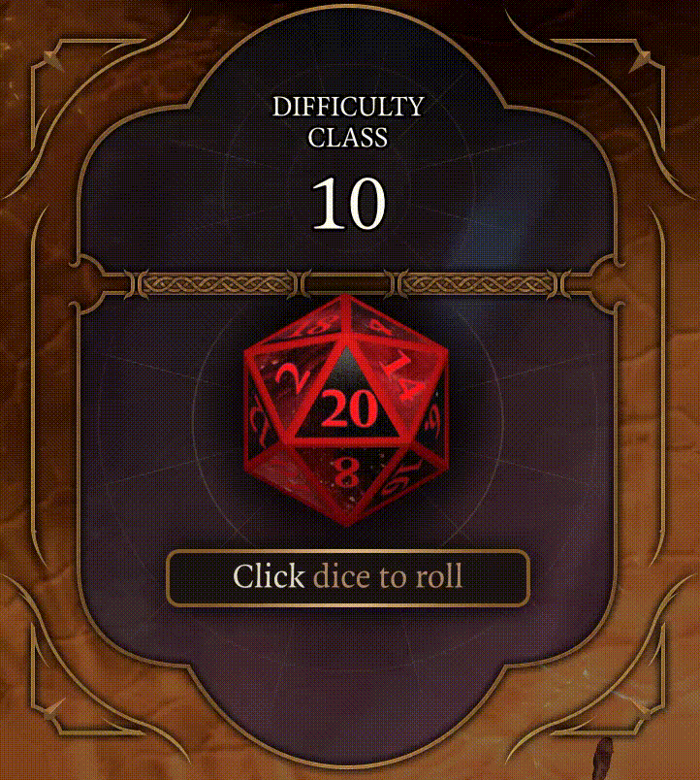The height and width of the screenshot is (780, 700).
Task: Click the red d20 dice to roll
Action: [346, 410]
